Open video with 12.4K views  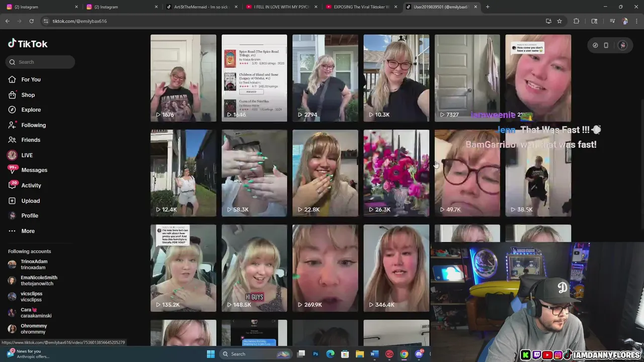[x=183, y=173]
